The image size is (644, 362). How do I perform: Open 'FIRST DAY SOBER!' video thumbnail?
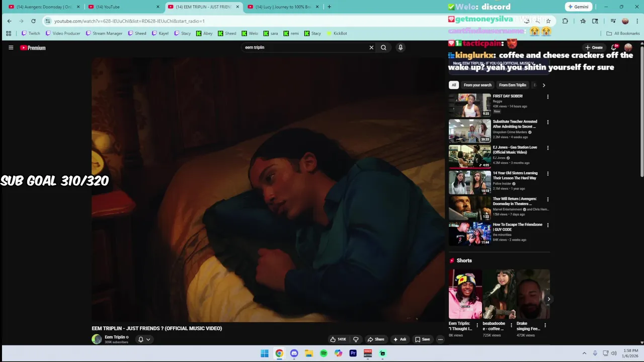[470, 105]
